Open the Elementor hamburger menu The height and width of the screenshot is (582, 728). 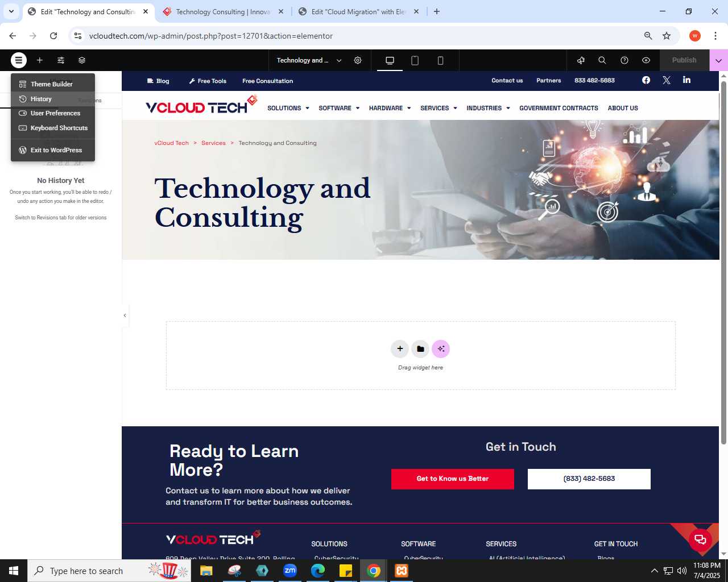18,60
